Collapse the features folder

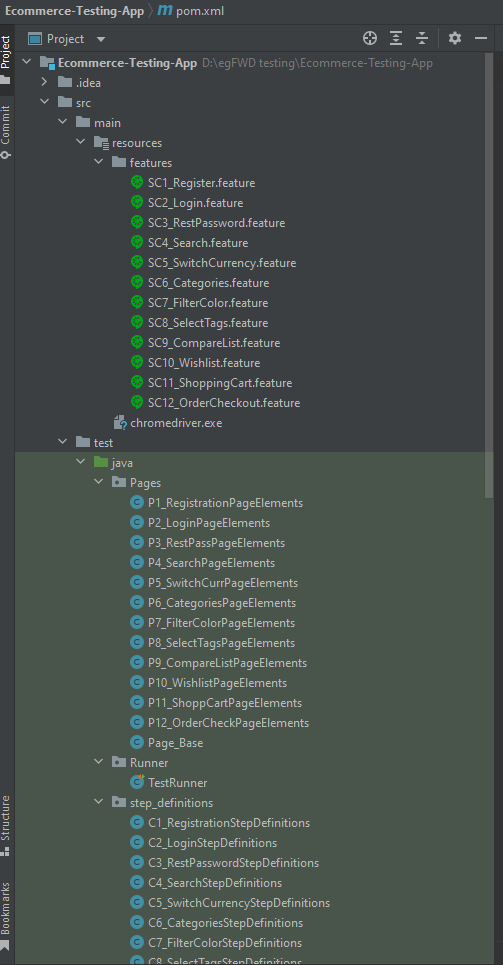(x=98, y=162)
